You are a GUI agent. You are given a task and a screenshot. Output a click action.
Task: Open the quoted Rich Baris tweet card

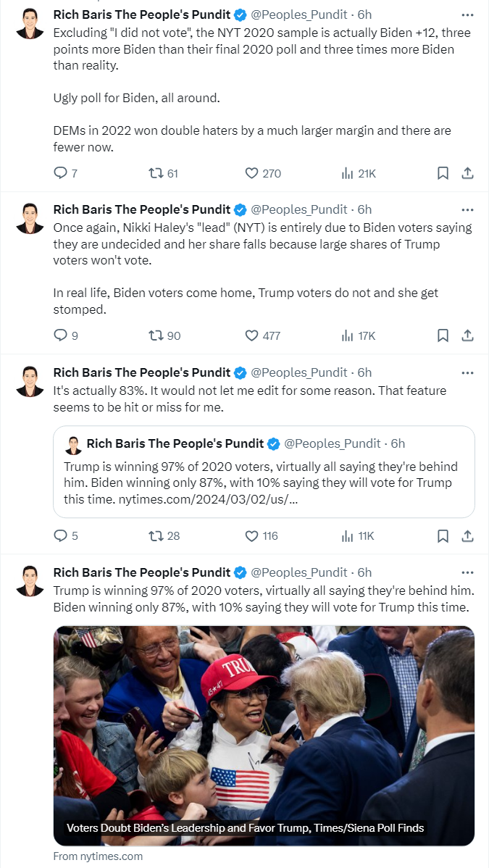[x=264, y=472]
